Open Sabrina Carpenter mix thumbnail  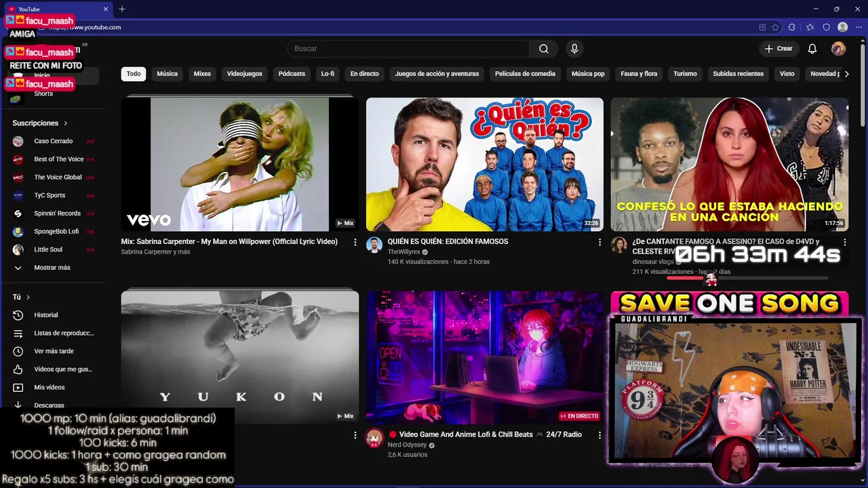[x=239, y=164]
